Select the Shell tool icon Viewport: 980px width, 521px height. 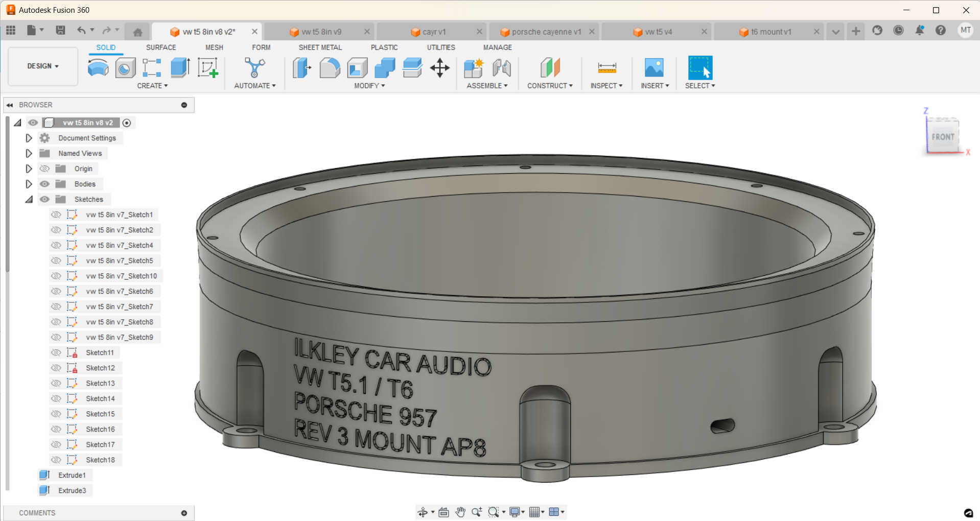357,67
